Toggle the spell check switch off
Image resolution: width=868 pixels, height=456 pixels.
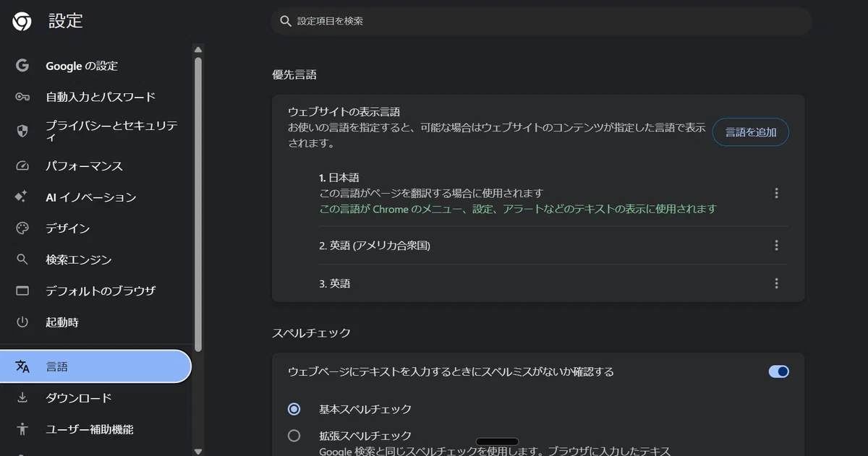778,371
